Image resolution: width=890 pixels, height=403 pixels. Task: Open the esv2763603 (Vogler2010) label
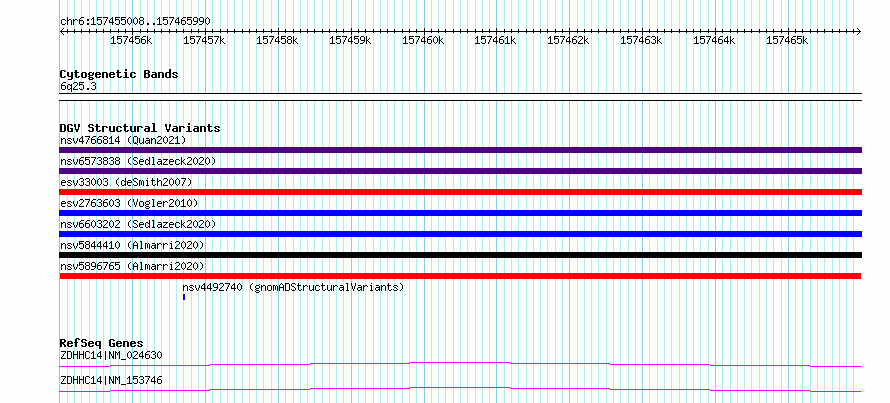click(129, 203)
